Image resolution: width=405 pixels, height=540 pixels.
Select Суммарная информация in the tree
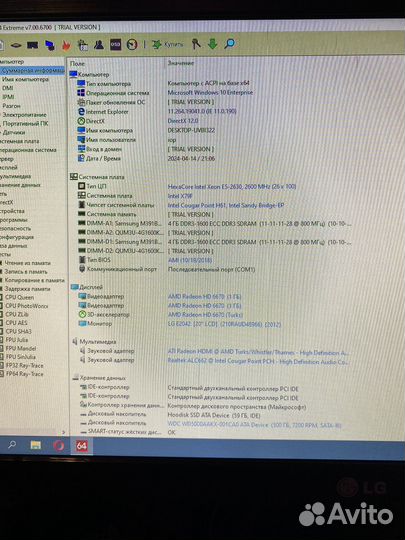32,71
